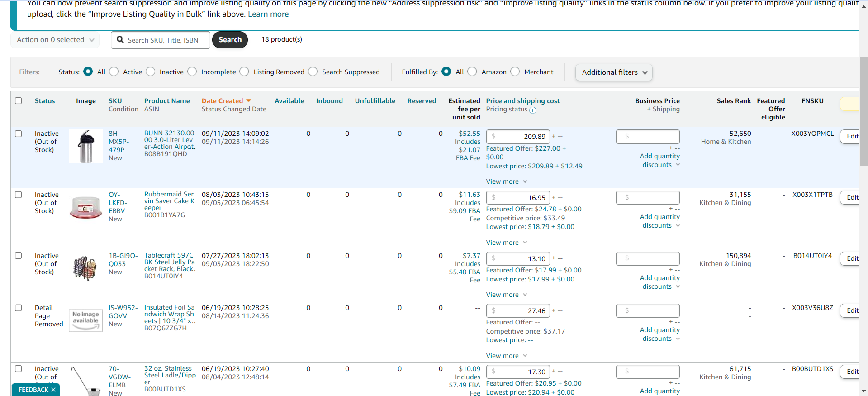Close the Feedback tab with the X

53,390
